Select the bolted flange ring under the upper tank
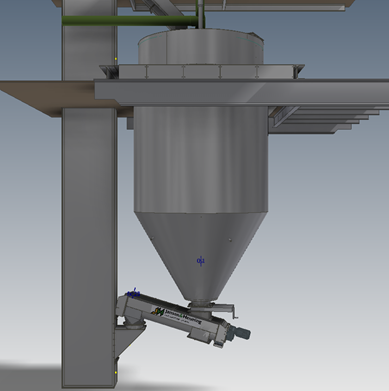The width and height of the screenshot is (389, 391). 202,72
